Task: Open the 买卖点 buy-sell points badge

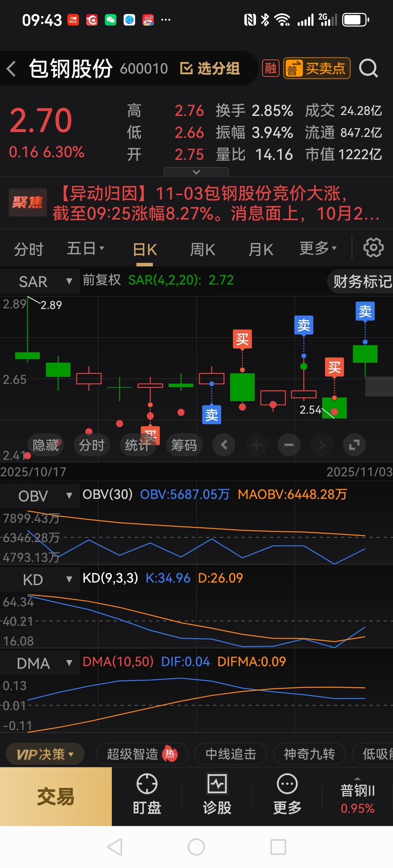Action: (x=316, y=68)
